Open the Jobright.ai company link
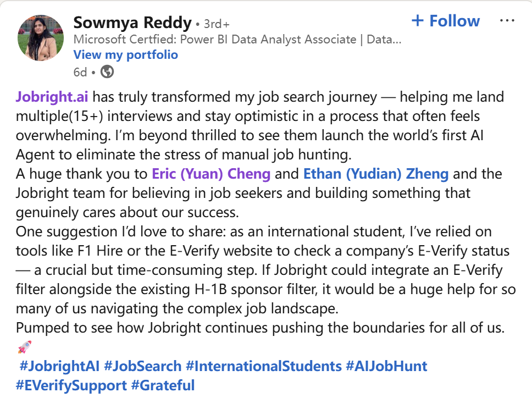The width and height of the screenshot is (532, 398). (52, 97)
